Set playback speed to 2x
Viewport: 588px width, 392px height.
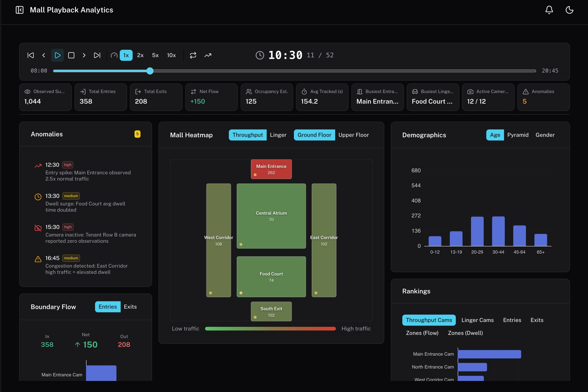(140, 55)
